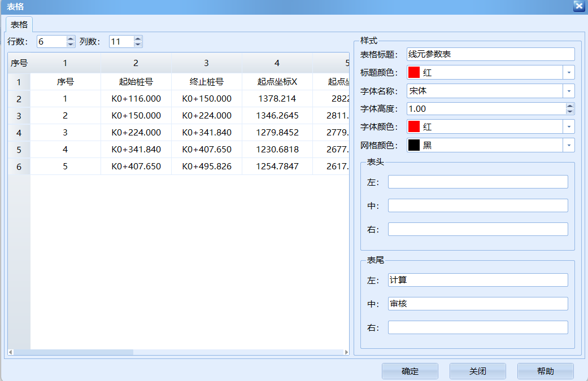The height and width of the screenshot is (381, 588).
Task: Click the 审核 text in the 表尾 middle field
Action: coord(477,303)
